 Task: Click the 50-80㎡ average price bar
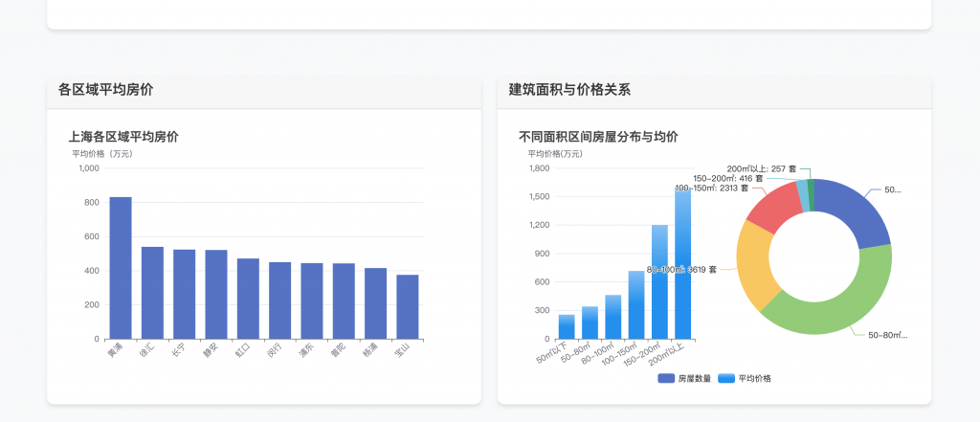pyautogui.click(x=590, y=322)
